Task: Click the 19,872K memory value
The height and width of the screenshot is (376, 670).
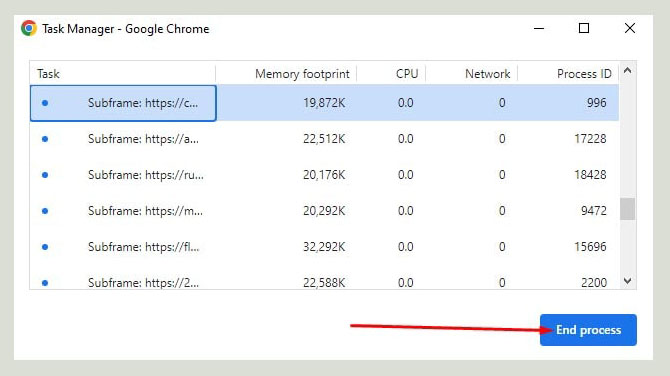Action: [x=324, y=103]
